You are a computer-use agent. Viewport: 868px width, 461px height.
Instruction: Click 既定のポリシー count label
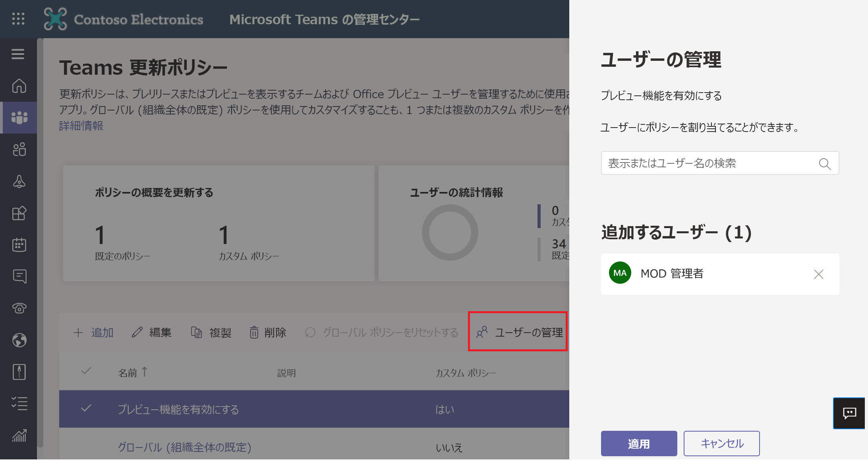tap(122, 256)
